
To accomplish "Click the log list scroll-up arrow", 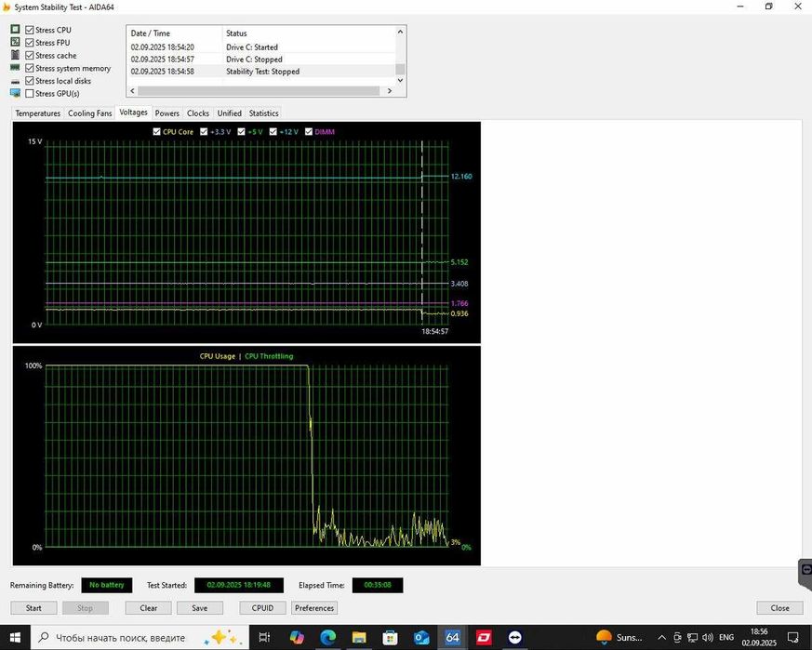I will coord(400,32).
